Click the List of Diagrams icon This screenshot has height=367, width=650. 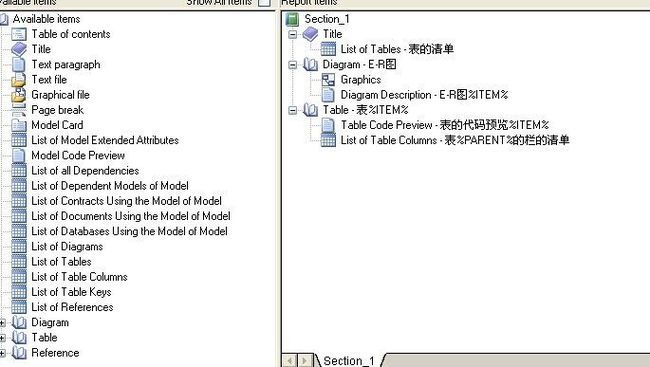pos(19,246)
